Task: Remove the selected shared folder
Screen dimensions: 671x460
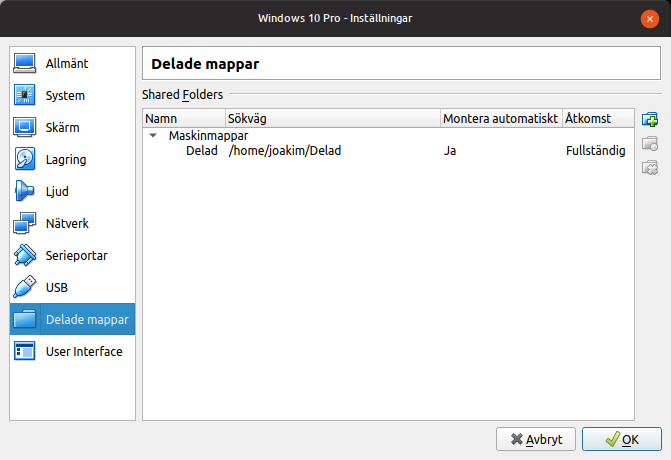Action: [x=650, y=167]
